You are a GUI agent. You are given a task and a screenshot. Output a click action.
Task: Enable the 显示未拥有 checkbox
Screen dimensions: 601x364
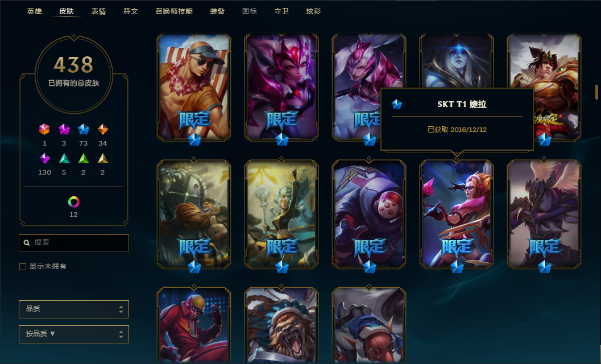click(23, 267)
